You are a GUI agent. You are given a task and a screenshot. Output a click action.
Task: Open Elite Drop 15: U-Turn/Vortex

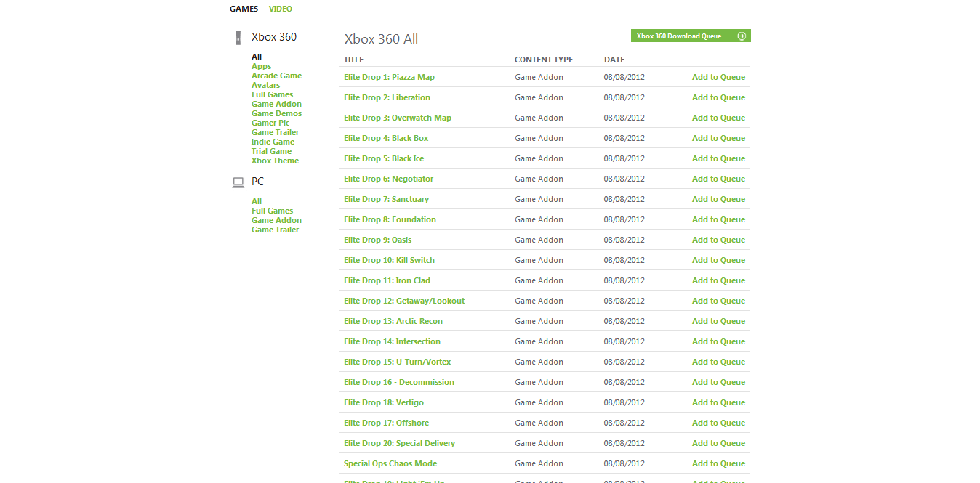[x=398, y=362]
